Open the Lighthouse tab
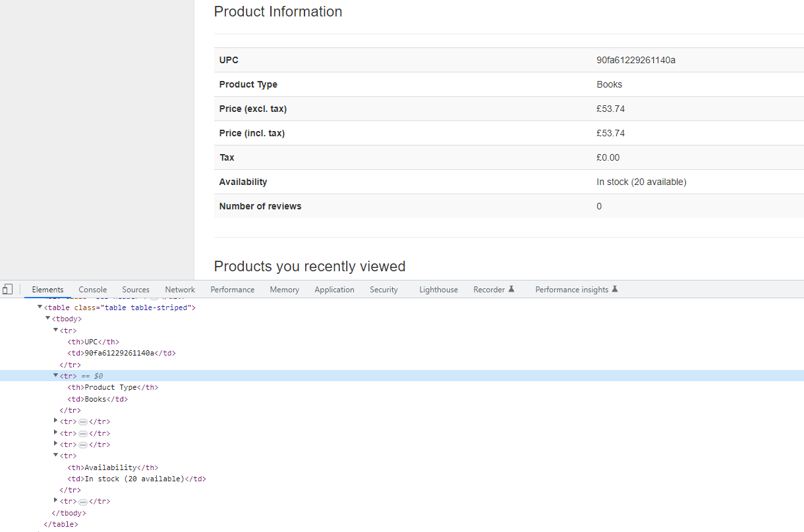 point(439,290)
